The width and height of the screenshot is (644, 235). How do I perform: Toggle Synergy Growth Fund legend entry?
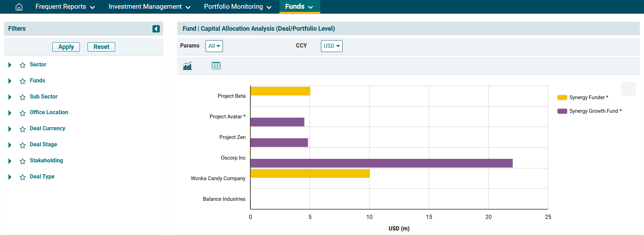(589, 111)
